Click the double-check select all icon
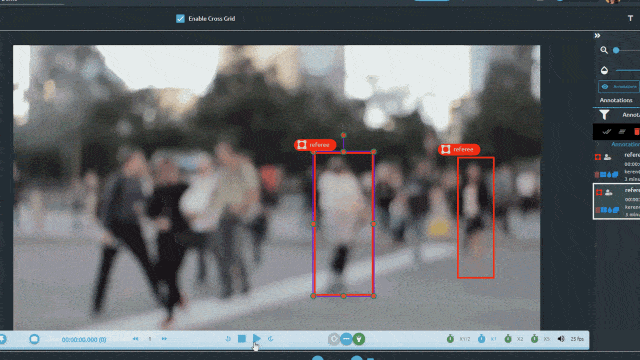The height and width of the screenshot is (360, 640). coord(607,131)
